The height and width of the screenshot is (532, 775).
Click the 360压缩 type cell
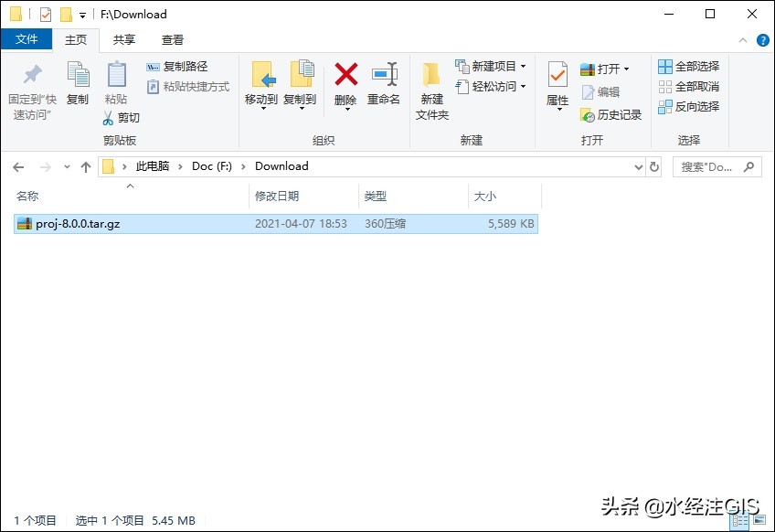pyautogui.click(x=386, y=224)
